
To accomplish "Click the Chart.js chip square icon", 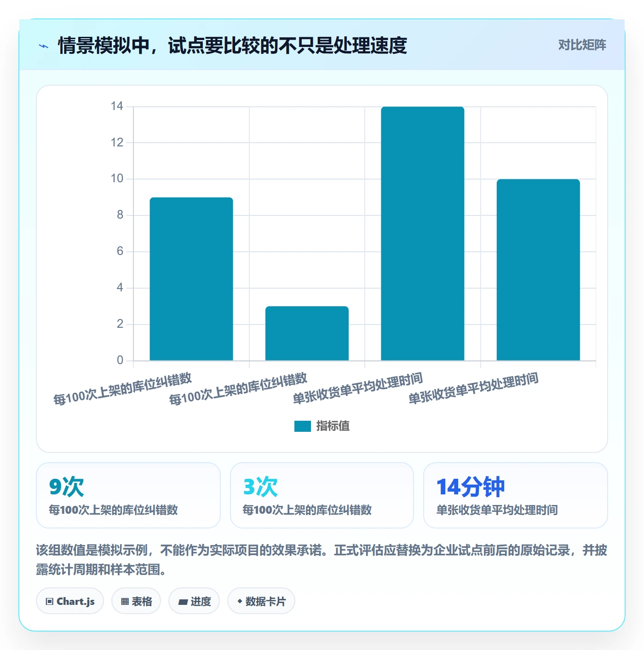I will (x=50, y=602).
